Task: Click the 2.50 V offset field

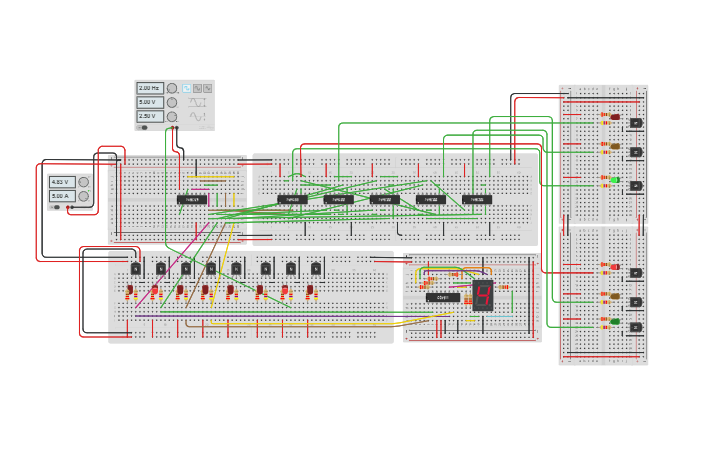Action: coord(150,116)
